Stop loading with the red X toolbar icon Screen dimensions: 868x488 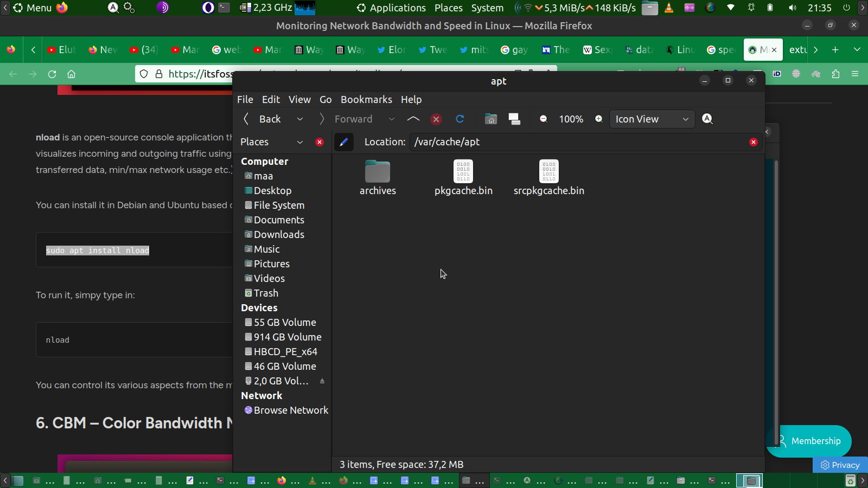pos(436,119)
